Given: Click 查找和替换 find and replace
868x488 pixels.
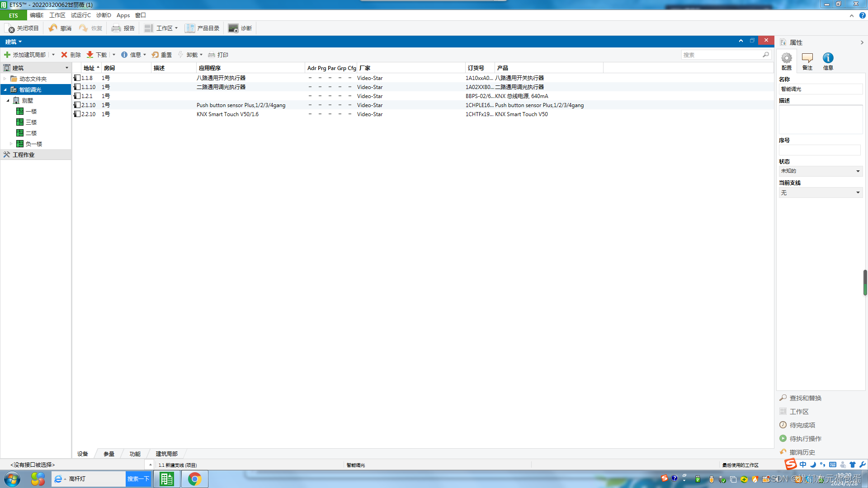Looking at the screenshot, I should 805,398.
